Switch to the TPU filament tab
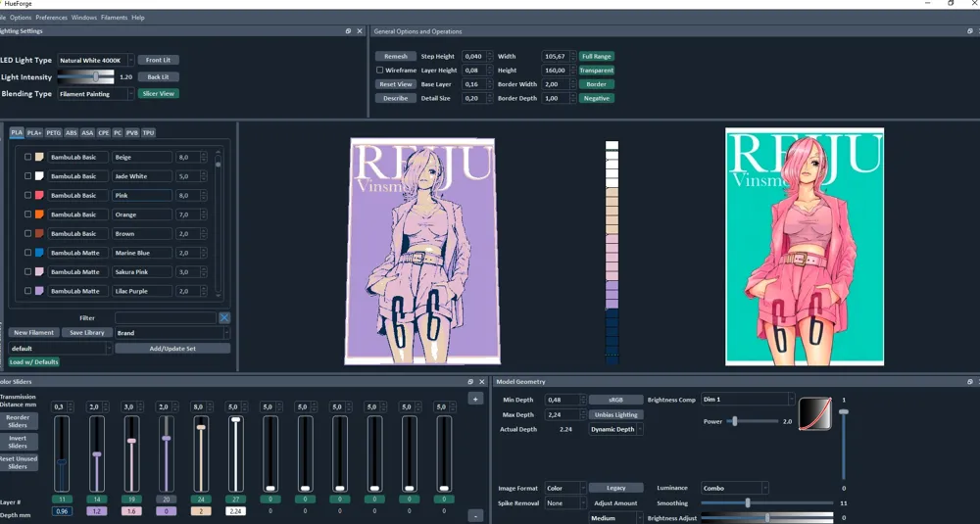This screenshot has width=980, height=524. coord(148,133)
